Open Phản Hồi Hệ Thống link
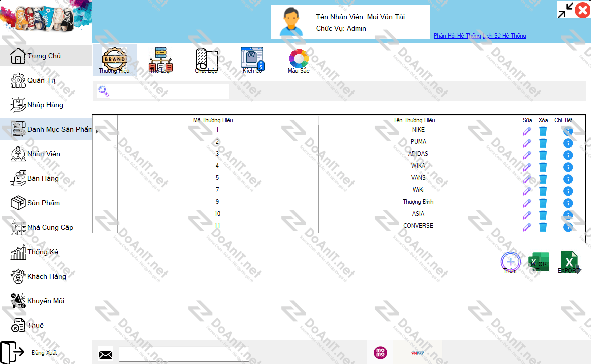Screen dimensions: 591x364 457,36
